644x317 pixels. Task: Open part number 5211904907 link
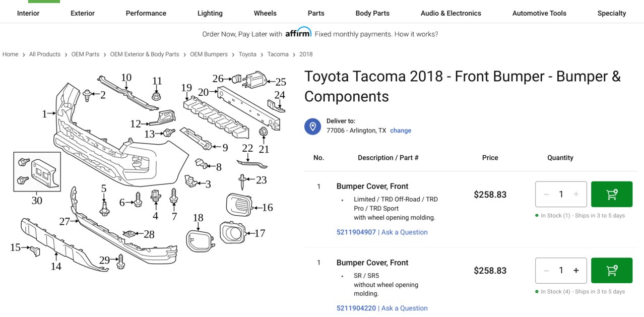[x=356, y=232]
